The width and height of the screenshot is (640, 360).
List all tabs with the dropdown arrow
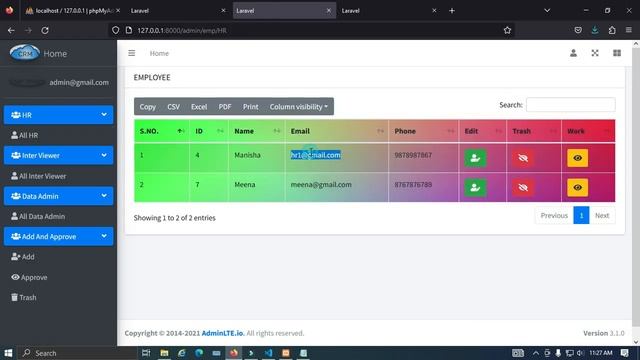point(547,11)
